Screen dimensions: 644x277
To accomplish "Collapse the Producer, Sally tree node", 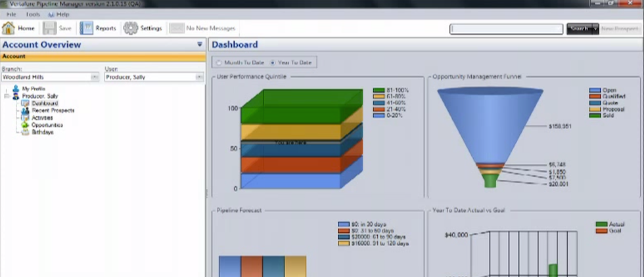I will pos(7,96).
